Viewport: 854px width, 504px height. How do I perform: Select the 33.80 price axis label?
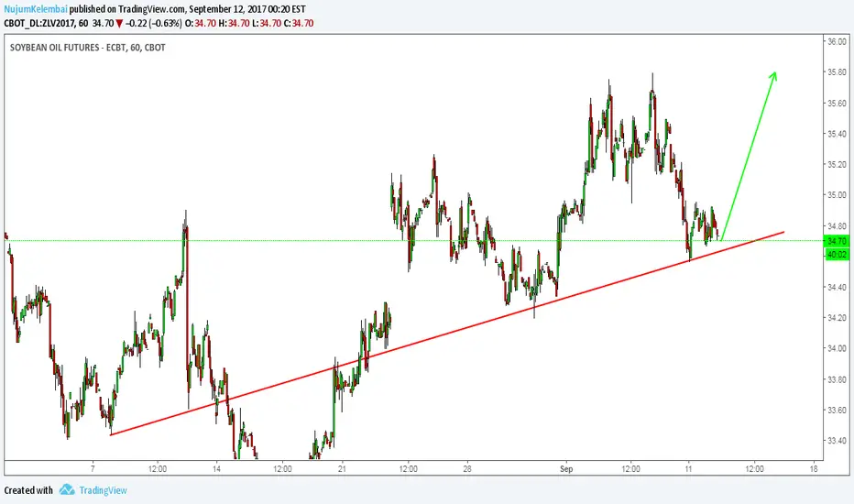(x=837, y=379)
